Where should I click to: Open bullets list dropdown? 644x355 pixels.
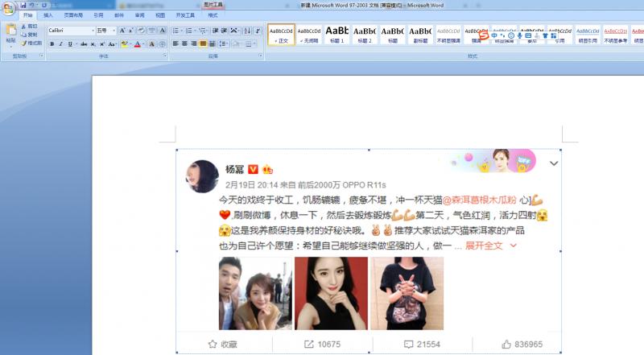point(183,31)
